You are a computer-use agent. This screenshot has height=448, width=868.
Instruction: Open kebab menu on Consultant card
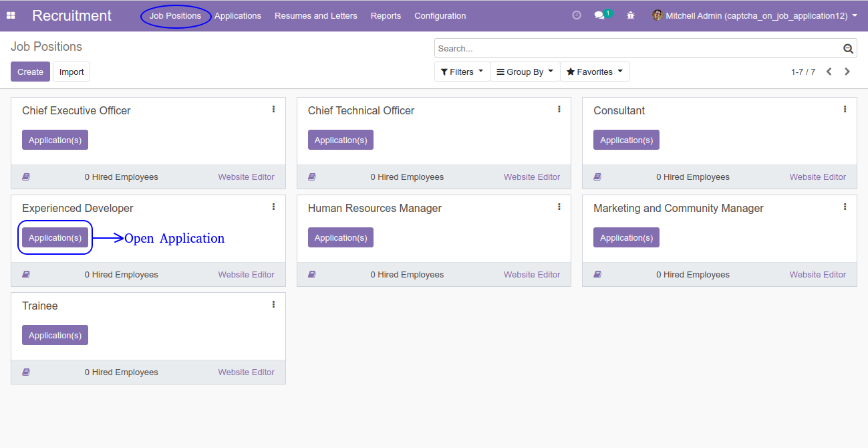click(845, 109)
